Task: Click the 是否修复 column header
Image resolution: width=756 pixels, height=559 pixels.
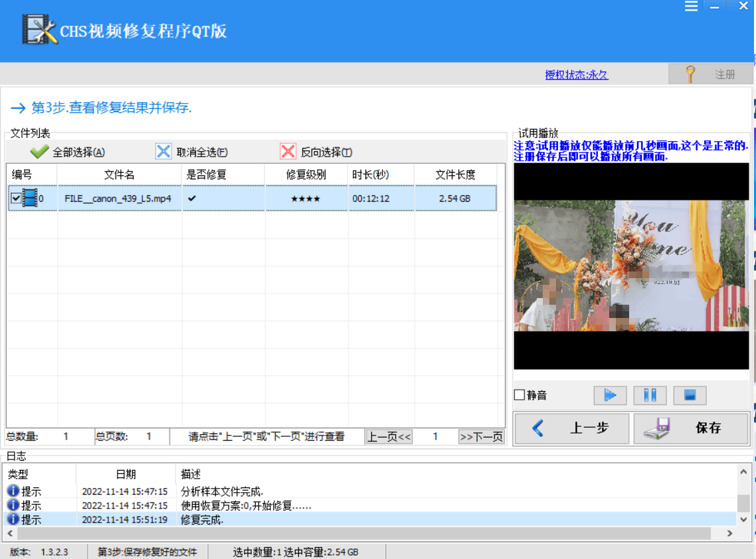Action: pos(223,175)
